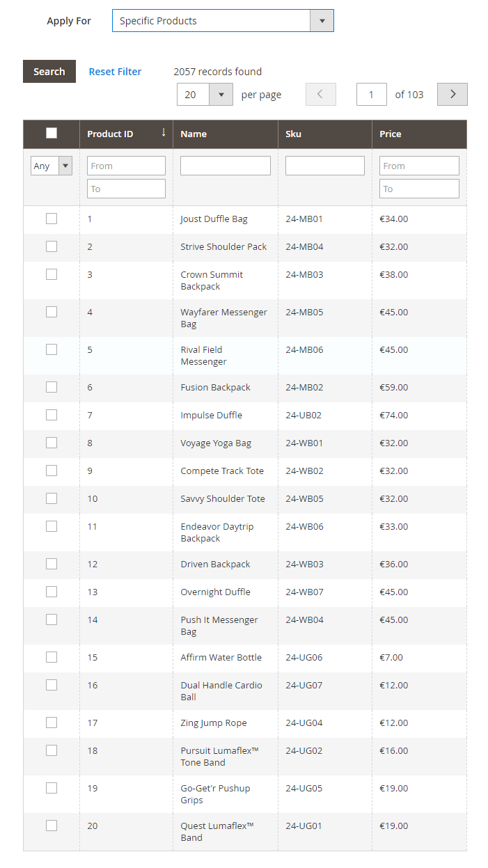Tick the Affirm Water Bottle checkbox

52,657
